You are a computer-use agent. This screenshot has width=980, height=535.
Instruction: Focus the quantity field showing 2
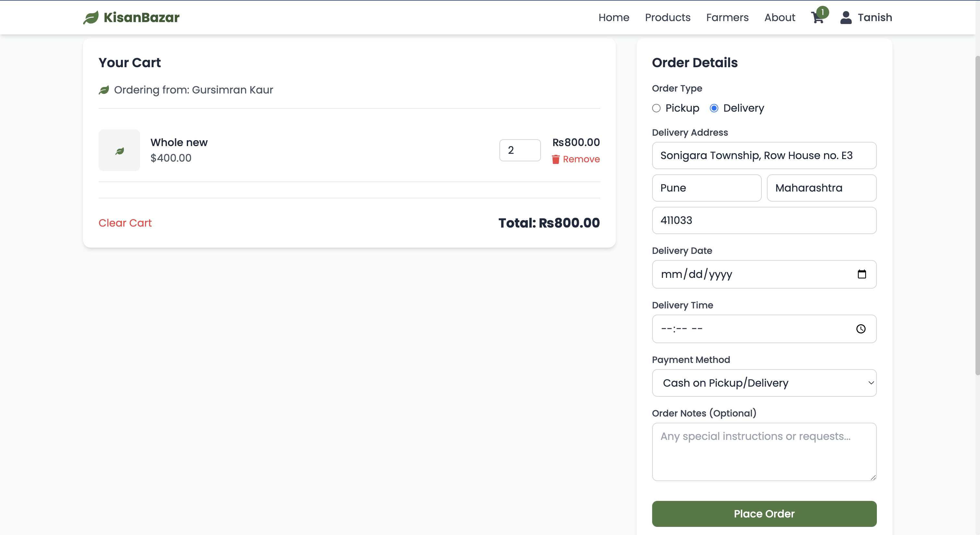pos(520,150)
